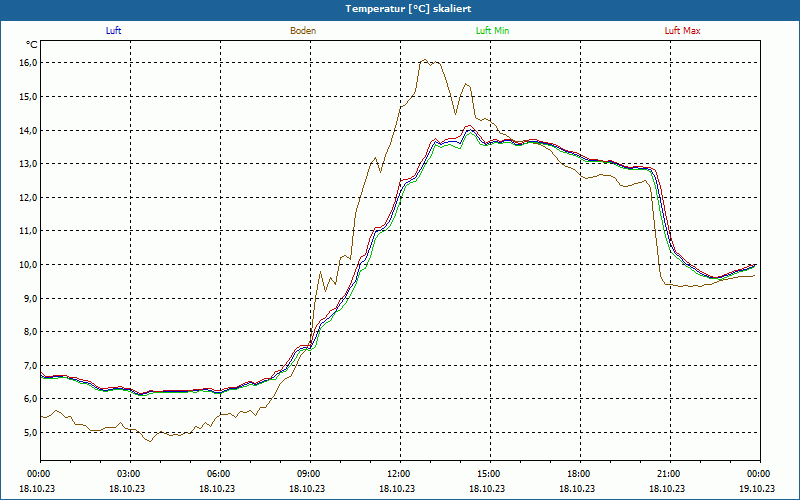Click the brown Boden legend label
This screenshot has width=800, height=500.
click(x=303, y=31)
